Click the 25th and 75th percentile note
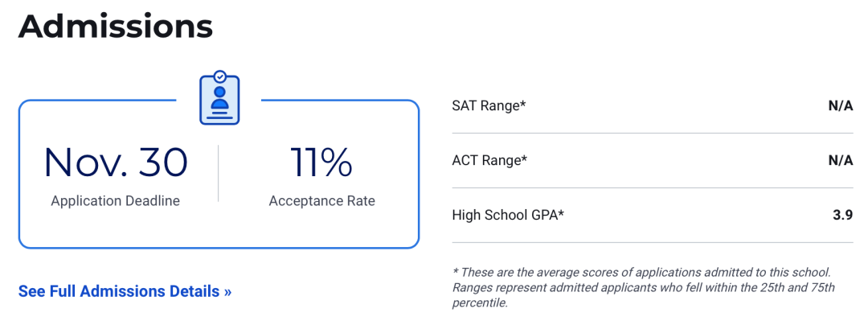 tap(643, 296)
